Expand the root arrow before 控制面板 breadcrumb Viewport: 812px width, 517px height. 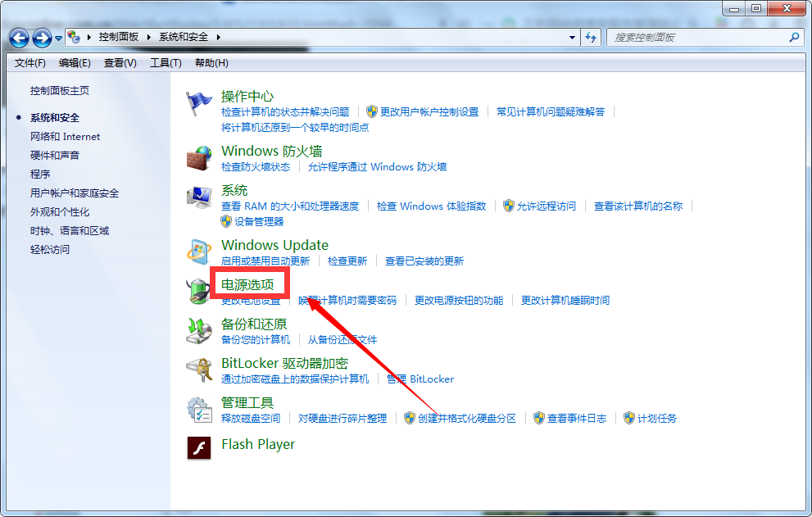coord(88,37)
